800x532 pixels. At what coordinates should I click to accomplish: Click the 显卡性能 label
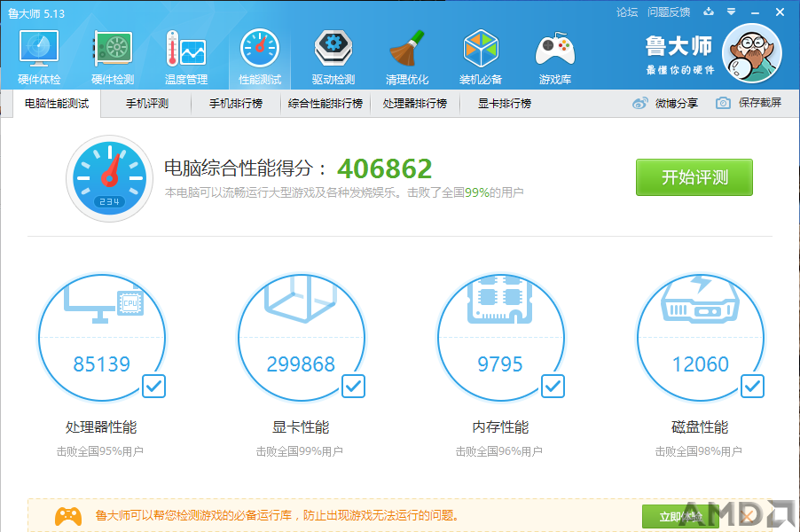click(301, 426)
